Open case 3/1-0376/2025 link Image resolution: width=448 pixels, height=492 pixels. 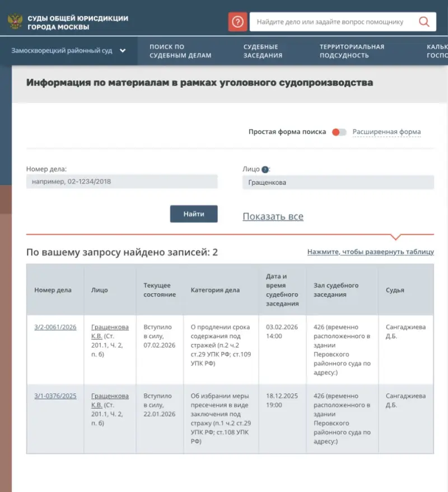55,396
